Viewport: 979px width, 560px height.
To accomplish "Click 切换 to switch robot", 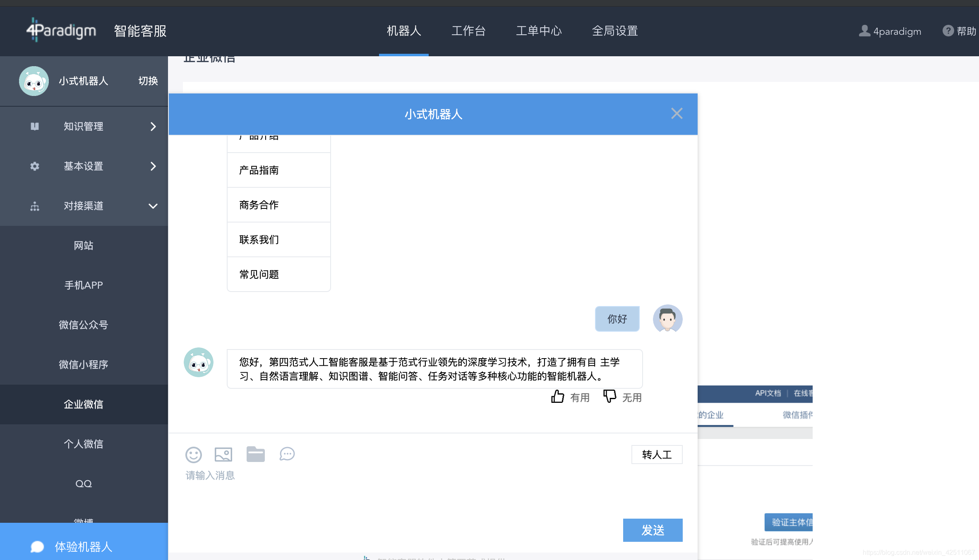I will pyautogui.click(x=148, y=81).
